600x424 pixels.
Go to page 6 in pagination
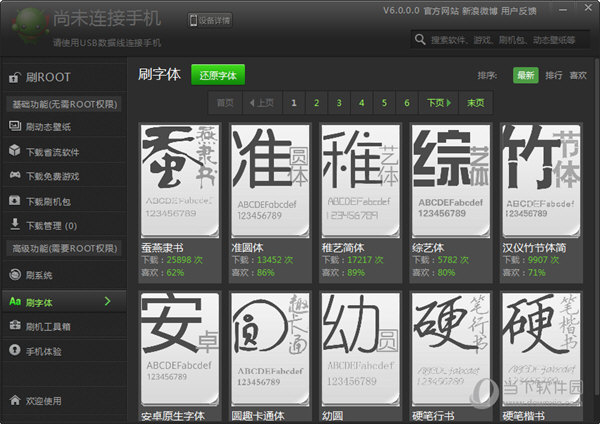[x=407, y=103]
